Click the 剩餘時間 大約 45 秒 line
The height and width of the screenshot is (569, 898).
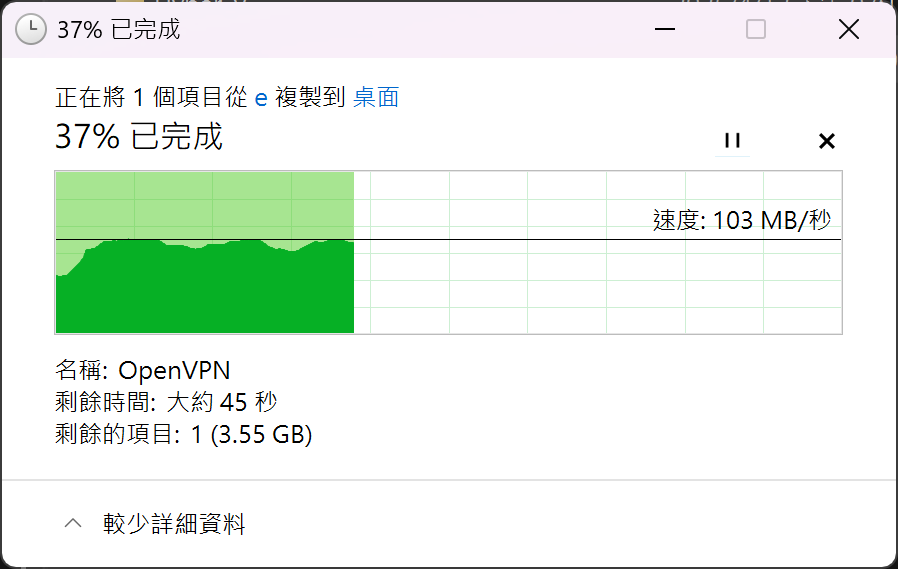point(166,402)
